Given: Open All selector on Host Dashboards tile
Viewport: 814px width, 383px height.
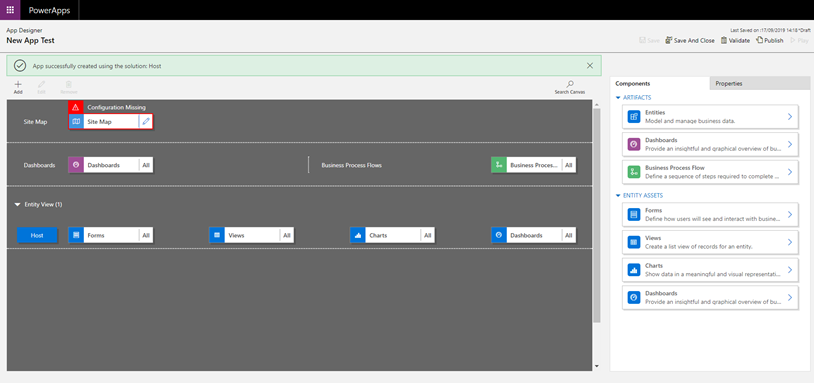Looking at the screenshot, I should [x=569, y=235].
